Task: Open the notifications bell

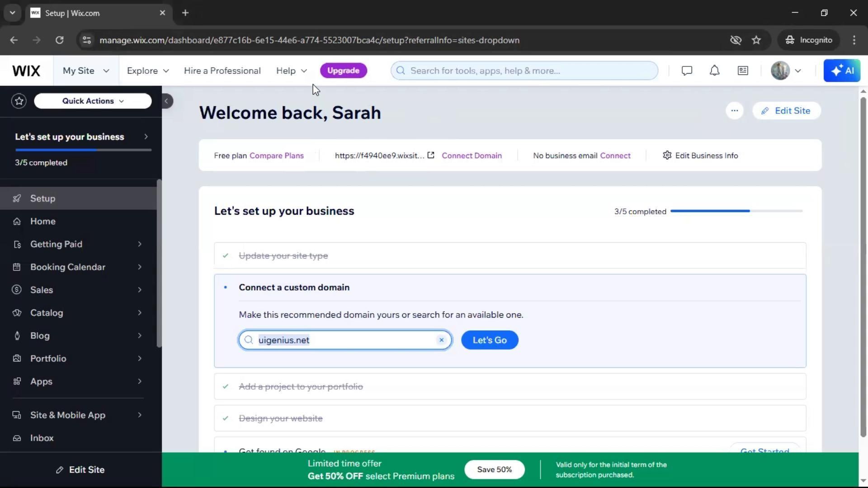Action: 714,70
